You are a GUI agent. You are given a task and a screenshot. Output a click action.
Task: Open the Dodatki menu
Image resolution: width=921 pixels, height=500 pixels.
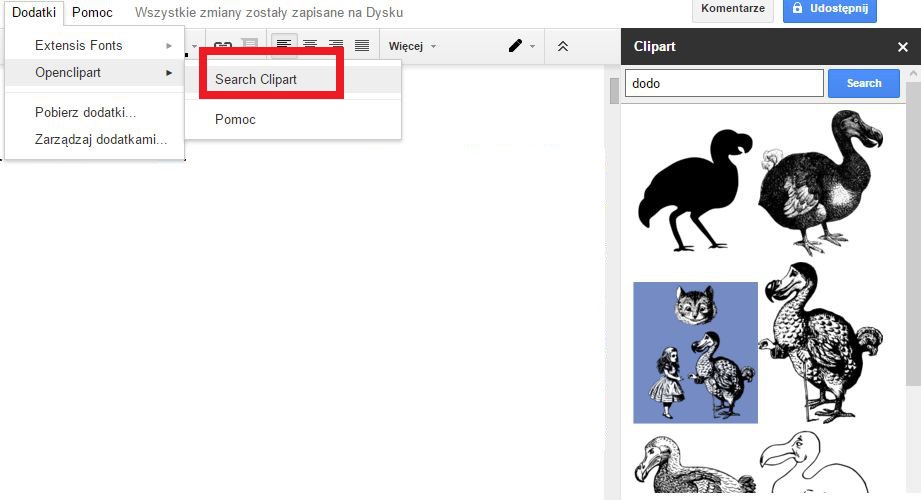tap(34, 12)
